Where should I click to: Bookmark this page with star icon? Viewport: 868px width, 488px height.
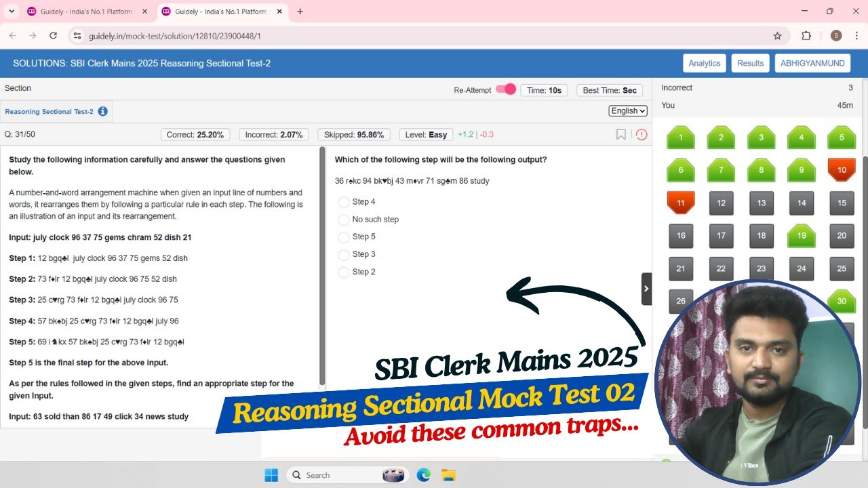click(x=777, y=36)
